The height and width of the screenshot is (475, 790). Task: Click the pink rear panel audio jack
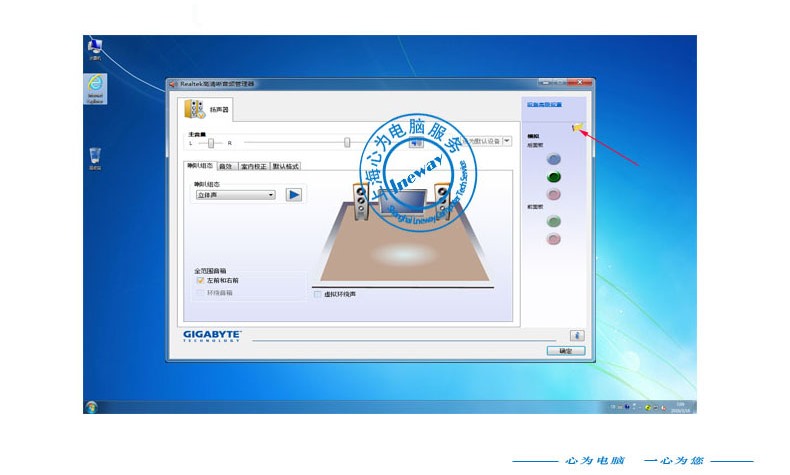tap(554, 194)
